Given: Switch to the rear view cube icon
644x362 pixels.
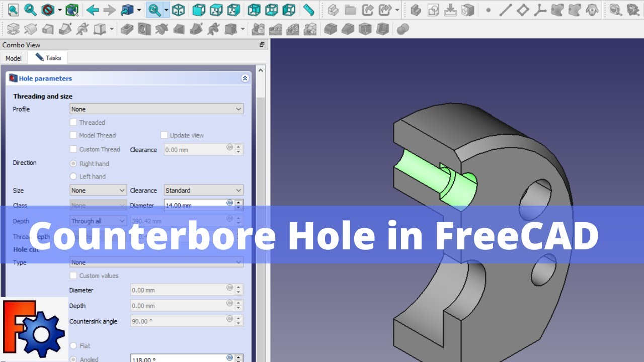Looking at the screenshot, I should click(x=255, y=10).
